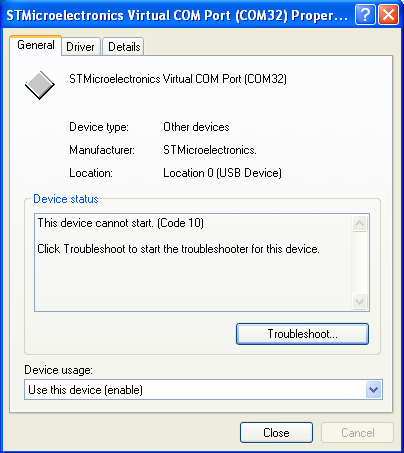Click the device name heading beside icon
This screenshot has height=453, width=404.
(x=178, y=79)
